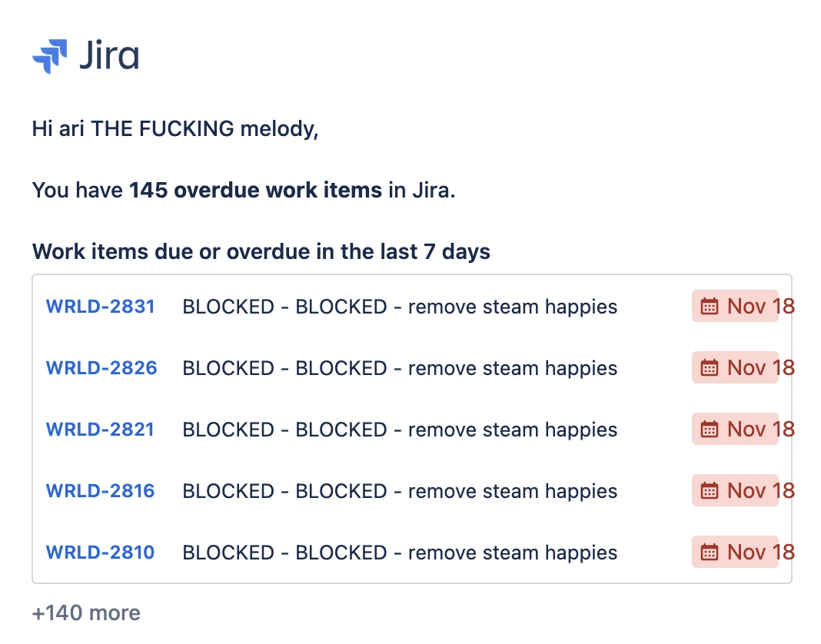821x644 pixels.
Task: Click the Jira logo icon
Action: click(50, 56)
